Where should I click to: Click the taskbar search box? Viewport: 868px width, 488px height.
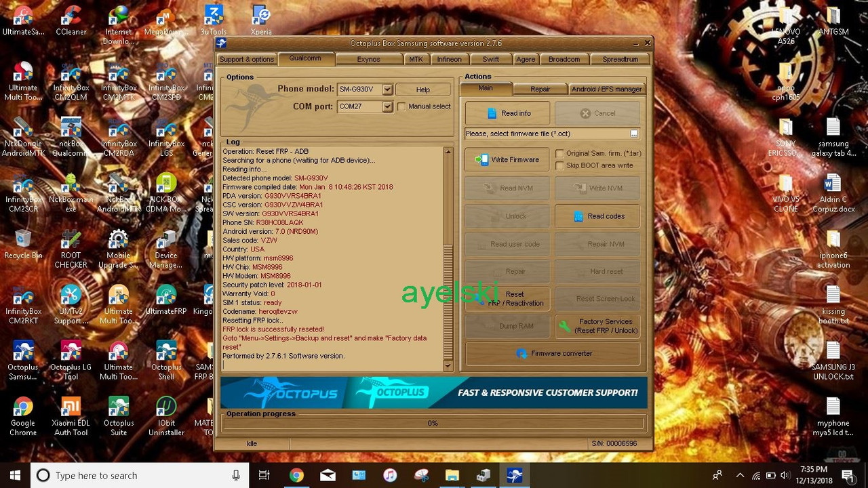coord(140,476)
